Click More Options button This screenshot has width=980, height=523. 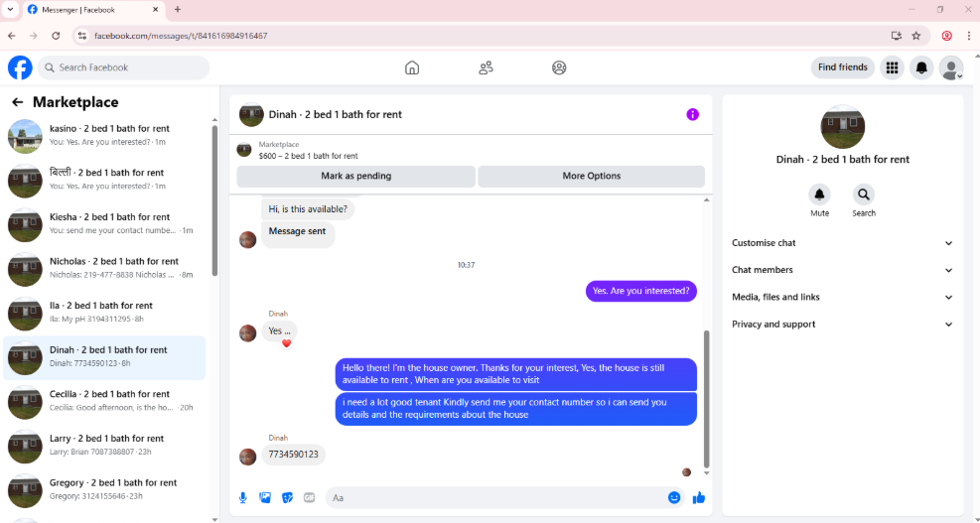591,177
